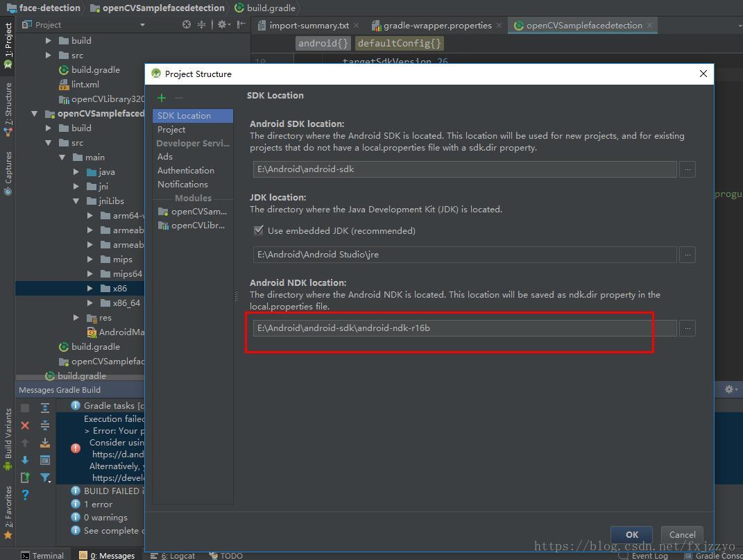
Task: Click the defaultConfig{} breadcrumb in editor
Action: 399,43
